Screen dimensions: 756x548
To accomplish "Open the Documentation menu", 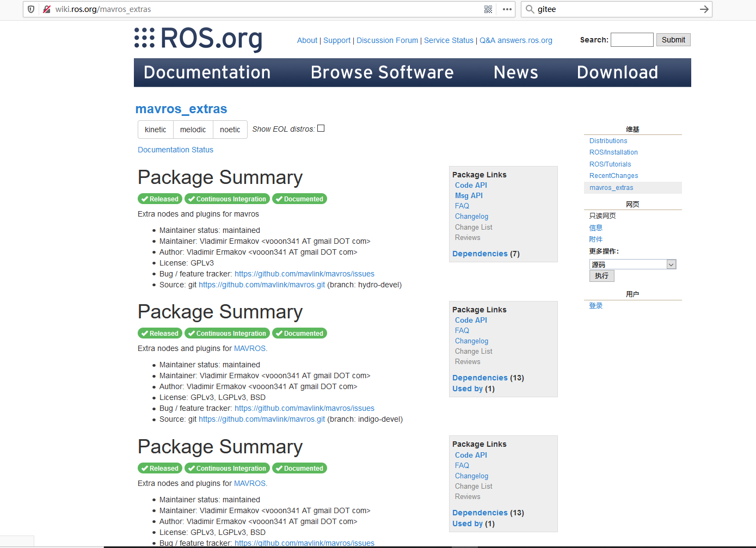I will tap(207, 72).
